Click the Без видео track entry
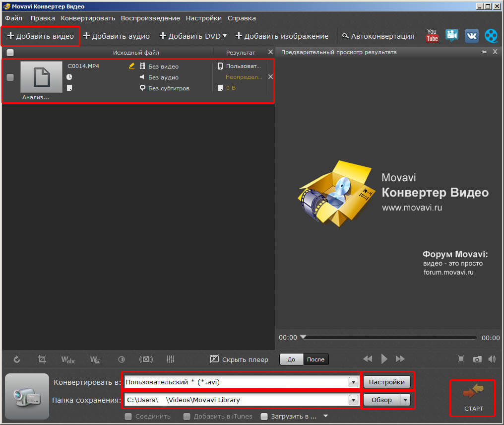The image size is (504, 425). click(163, 66)
